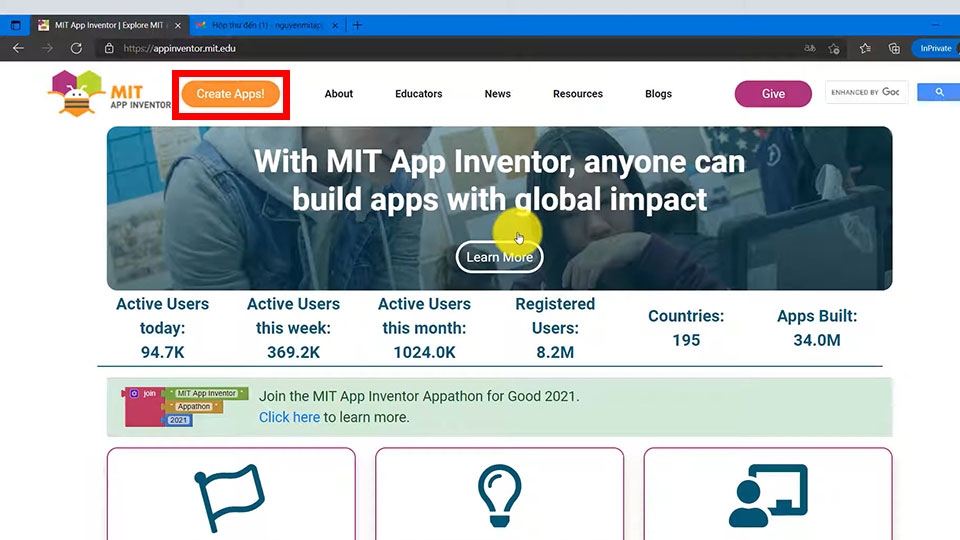Image resolution: width=960 pixels, height=540 pixels.
Task: Click the blue search magnifier button
Action: click(939, 92)
